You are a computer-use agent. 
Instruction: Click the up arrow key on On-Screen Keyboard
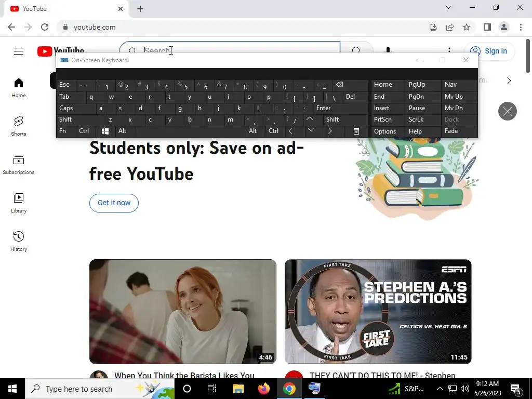(x=310, y=119)
